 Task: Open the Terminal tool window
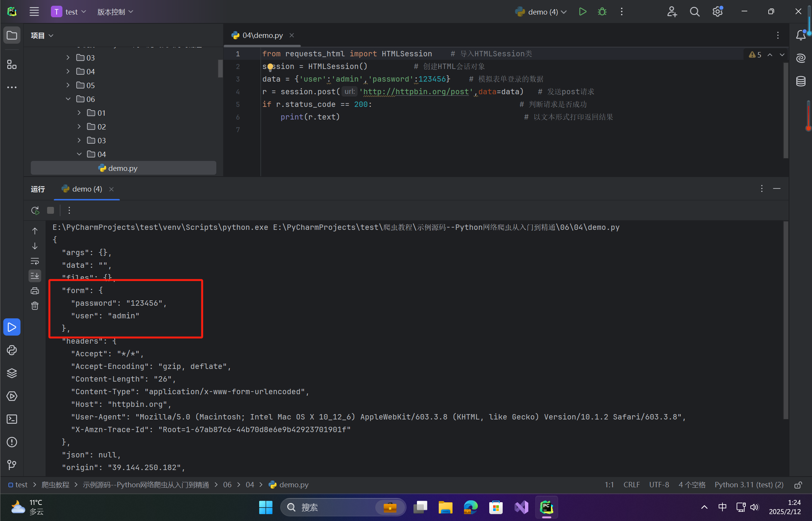[x=12, y=419]
